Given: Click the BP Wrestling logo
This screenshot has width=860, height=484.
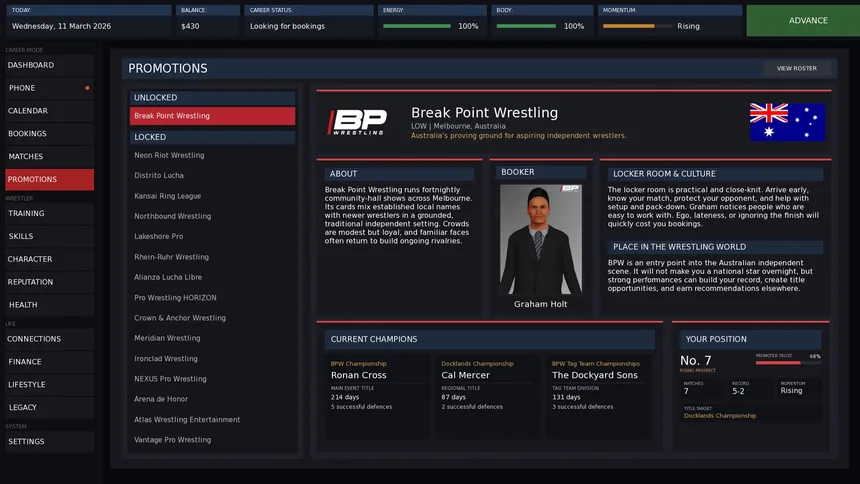Looking at the screenshot, I should (x=357, y=122).
